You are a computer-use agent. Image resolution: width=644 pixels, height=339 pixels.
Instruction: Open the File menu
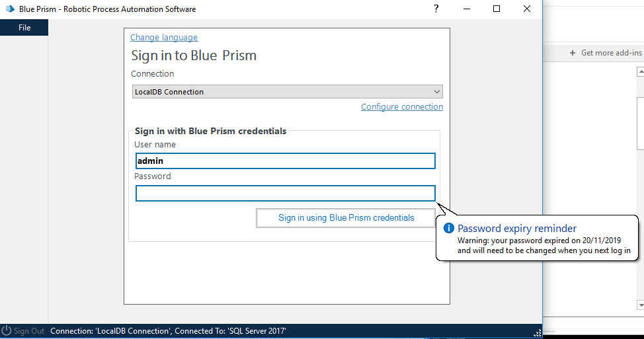tap(24, 28)
